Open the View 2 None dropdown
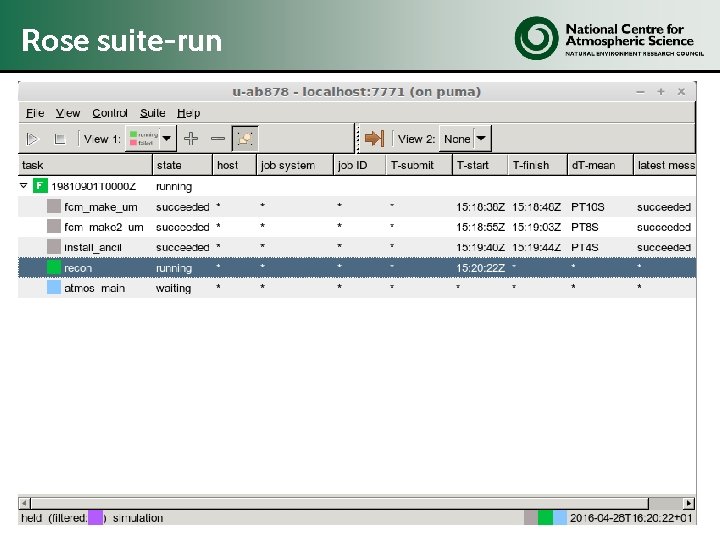 tap(465, 138)
